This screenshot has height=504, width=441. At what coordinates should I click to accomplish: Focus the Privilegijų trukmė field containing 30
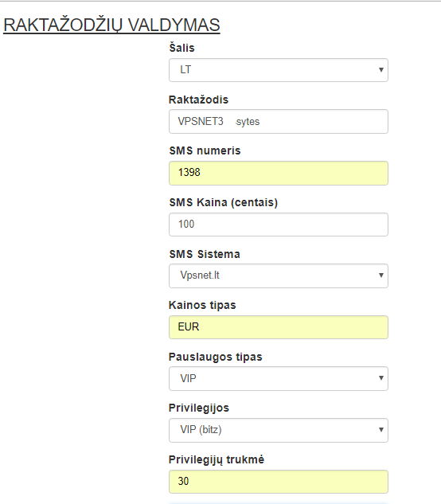coord(279,482)
